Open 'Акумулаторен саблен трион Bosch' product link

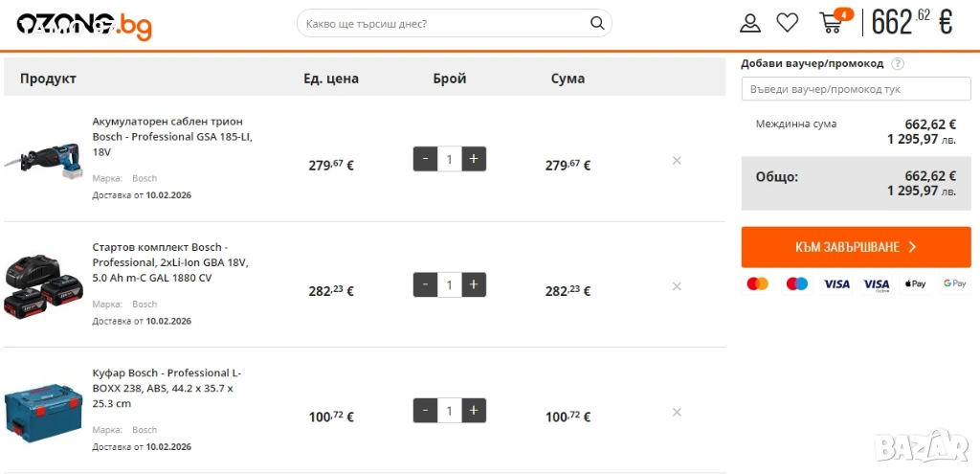172,136
